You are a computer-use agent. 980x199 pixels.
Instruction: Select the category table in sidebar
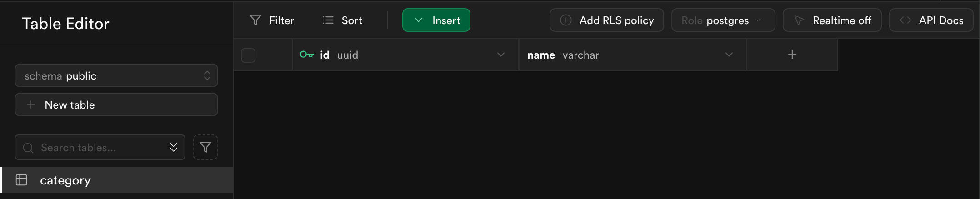click(116, 180)
